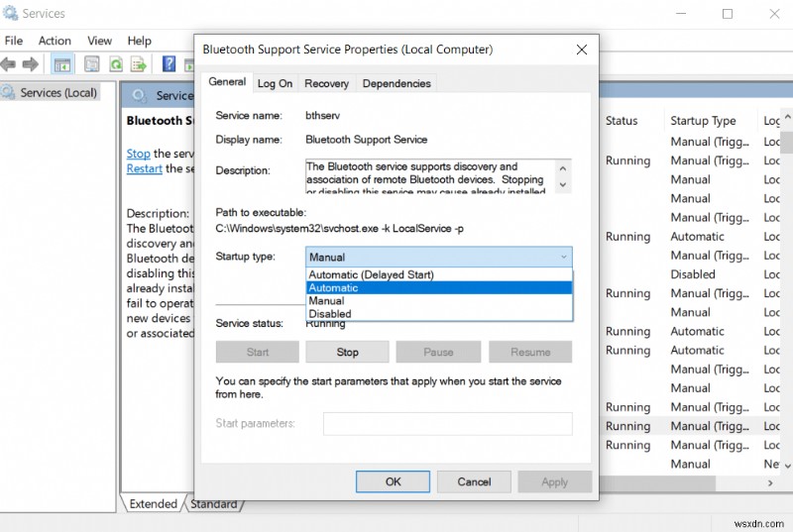Screen dimensions: 793x532
Task: Switch to the Log On tab
Action: pyautogui.click(x=276, y=84)
